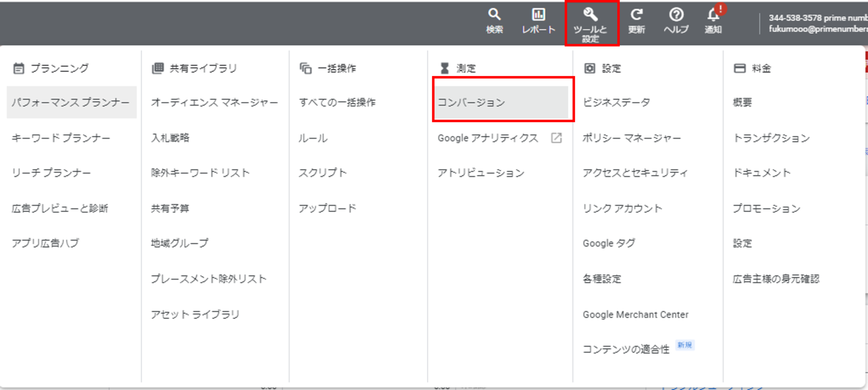
Task: Select Google タグ
Action: (609, 243)
